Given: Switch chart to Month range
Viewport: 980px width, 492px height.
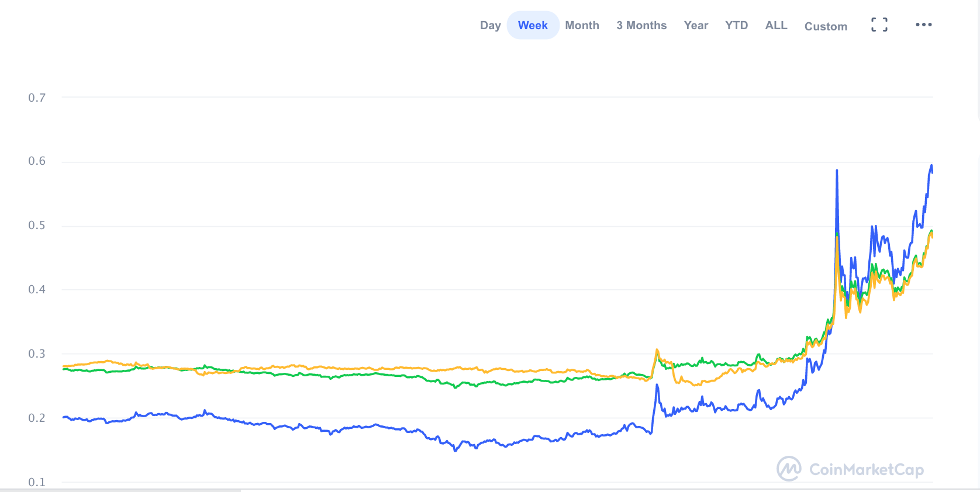Looking at the screenshot, I should coord(582,25).
